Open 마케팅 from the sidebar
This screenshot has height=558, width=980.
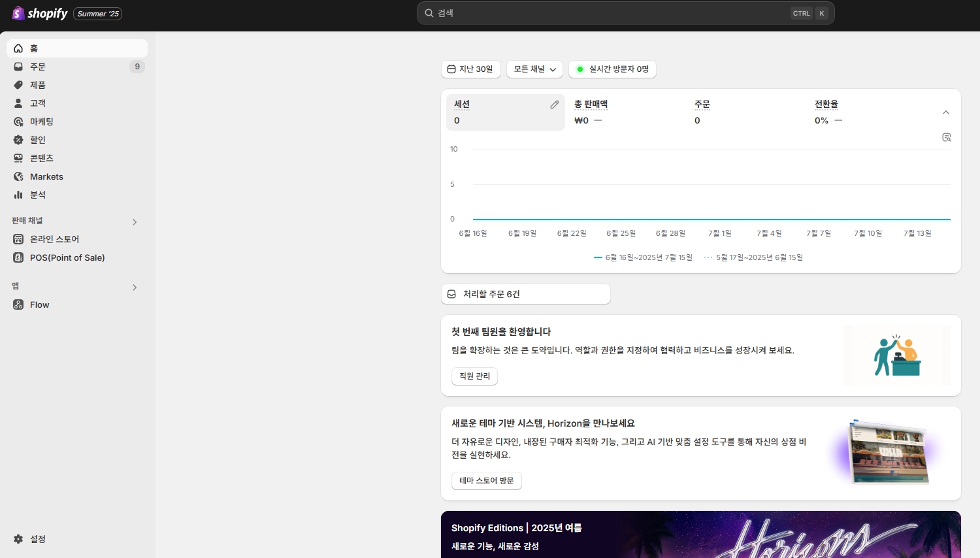[x=42, y=122]
